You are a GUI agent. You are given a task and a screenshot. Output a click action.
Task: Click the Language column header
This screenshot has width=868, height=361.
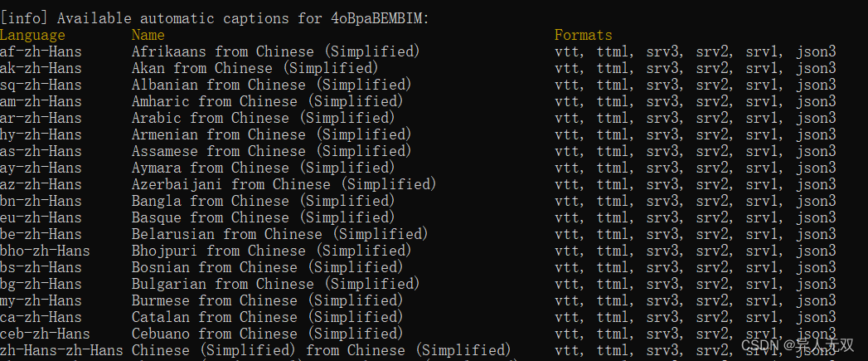[32, 36]
